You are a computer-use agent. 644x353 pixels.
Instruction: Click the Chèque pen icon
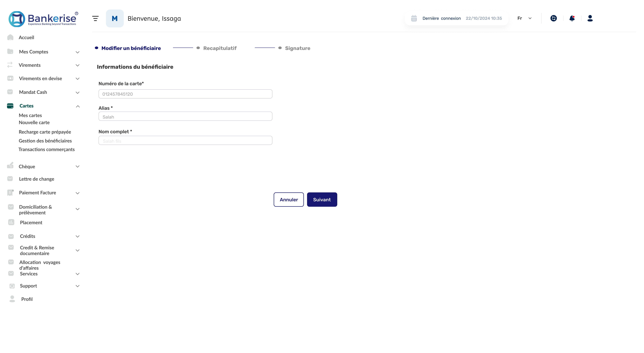[x=10, y=165]
